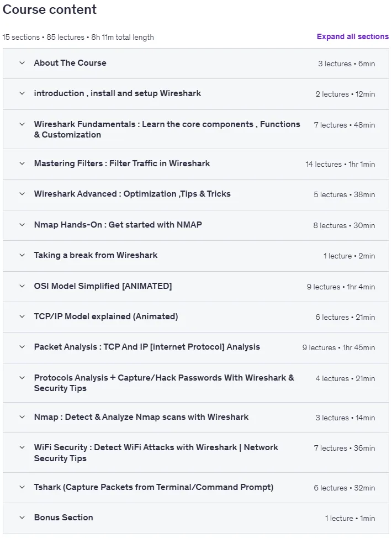Open TCP/IP Model explained (Animated) section title
The width and height of the screenshot is (392, 538).
(106, 317)
